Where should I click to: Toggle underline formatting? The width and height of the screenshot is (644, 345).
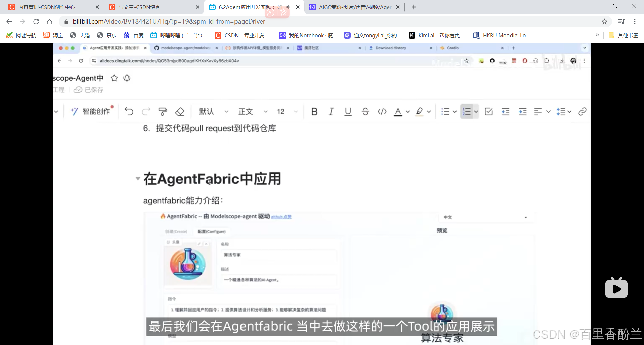(348, 111)
